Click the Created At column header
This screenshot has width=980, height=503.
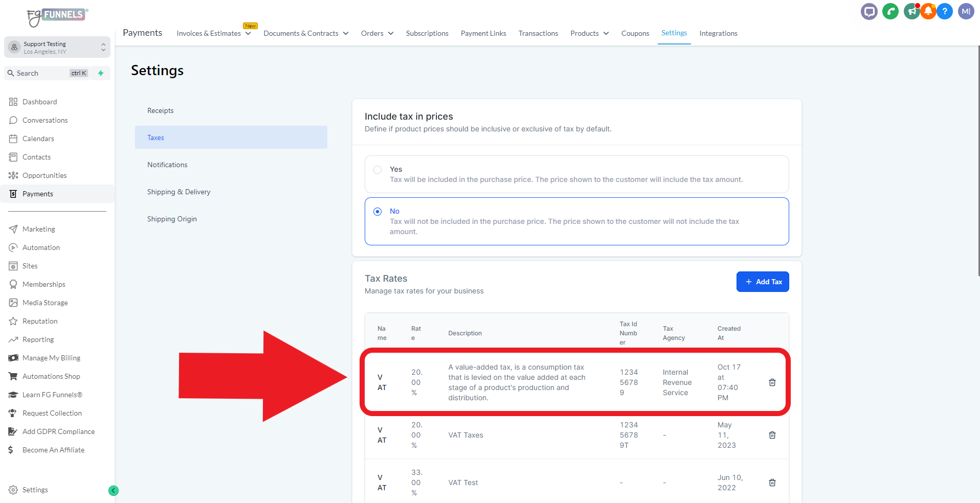point(729,333)
